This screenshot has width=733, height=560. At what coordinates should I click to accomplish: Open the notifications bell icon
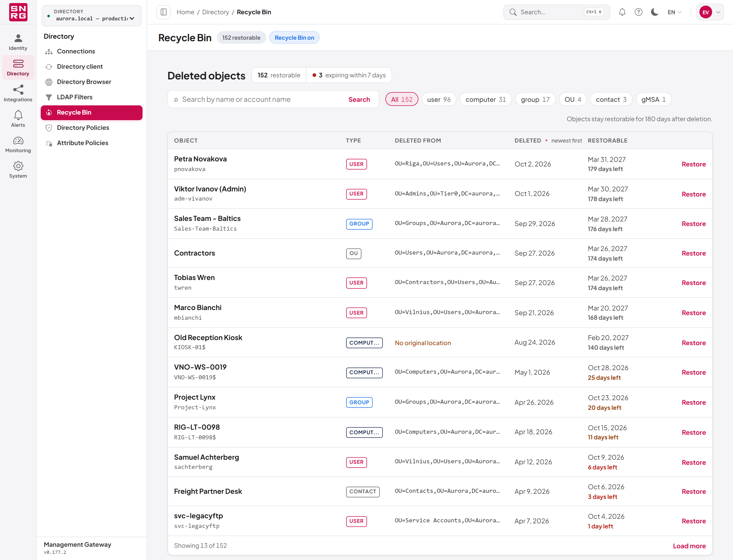(622, 12)
